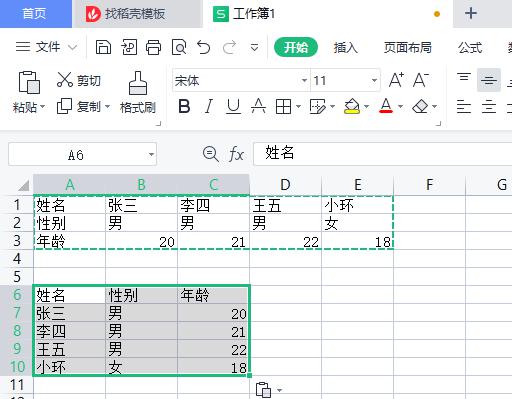
Task: Select the 页面布局 ribbon tab
Action: coord(407,48)
